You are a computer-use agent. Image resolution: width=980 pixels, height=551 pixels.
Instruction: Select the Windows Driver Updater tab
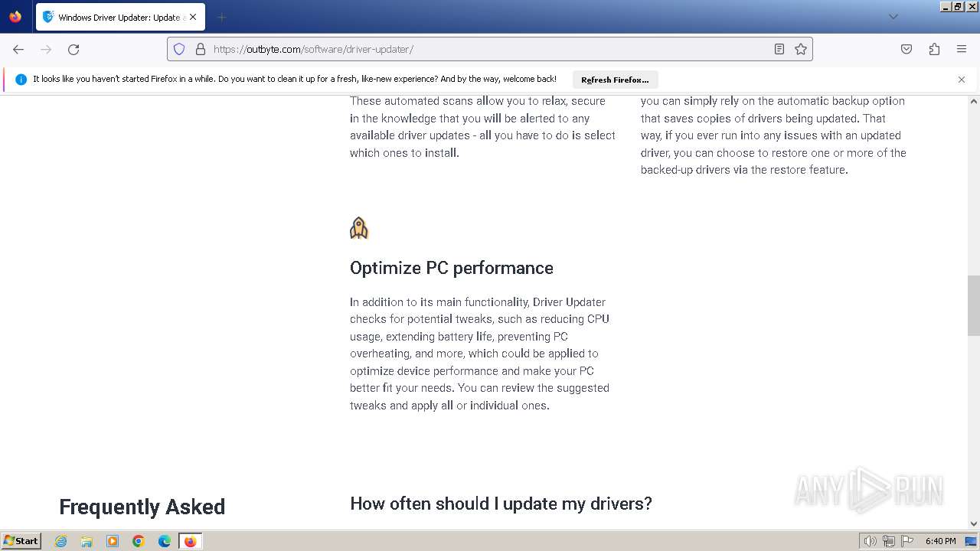click(120, 17)
